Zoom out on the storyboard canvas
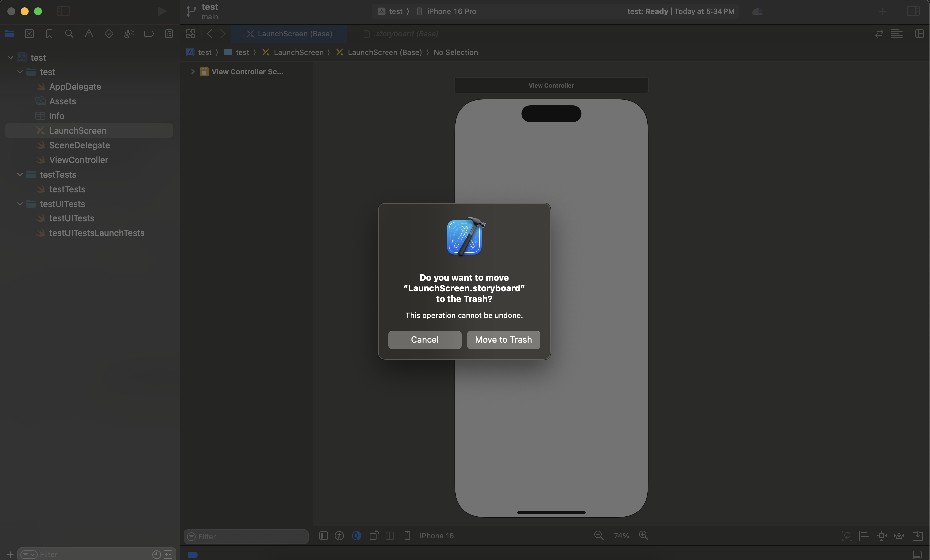Viewport: 930px width, 560px height. click(x=599, y=535)
